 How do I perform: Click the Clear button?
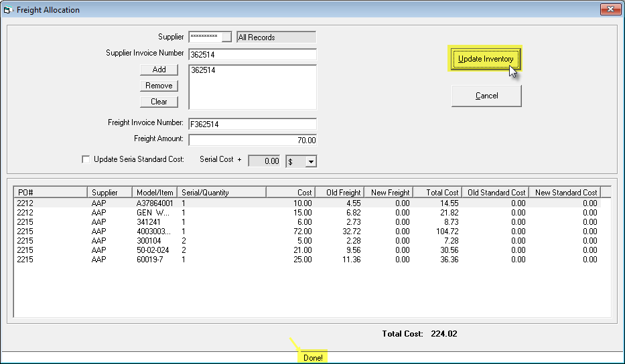[x=159, y=102]
